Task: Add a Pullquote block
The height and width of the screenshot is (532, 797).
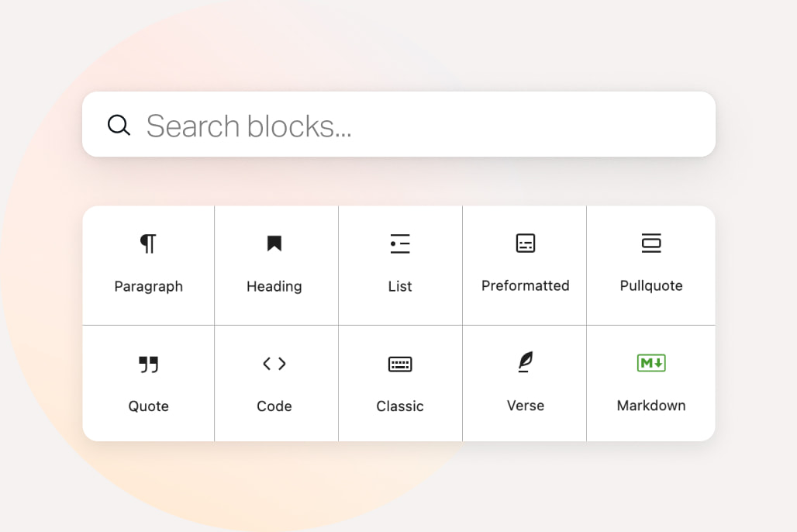Action: click(651, 264)
